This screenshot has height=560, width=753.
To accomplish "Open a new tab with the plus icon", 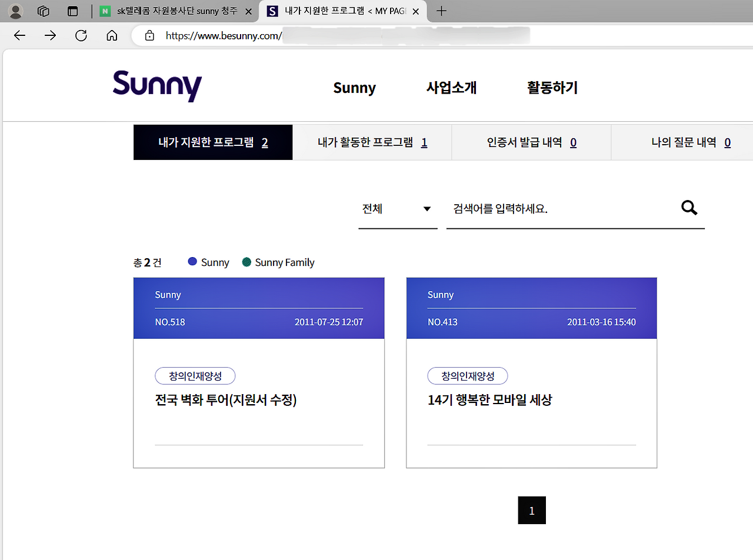I will tap(441, 11).
